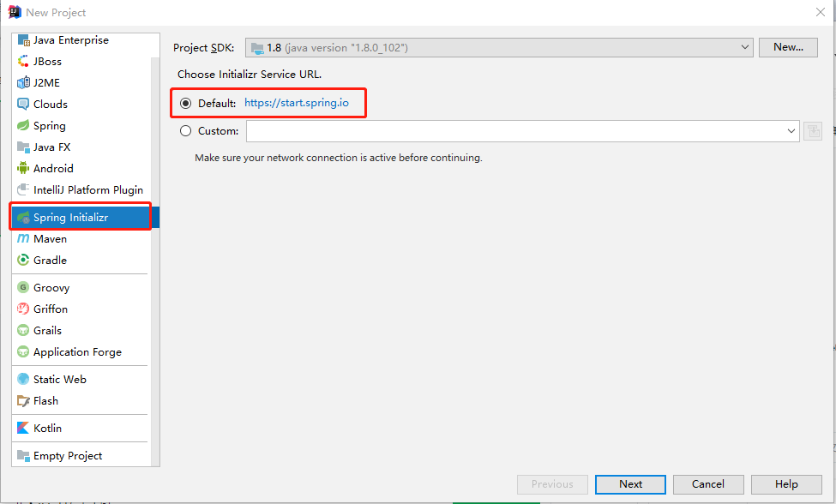Click the Grails green icon

(23, 330)
